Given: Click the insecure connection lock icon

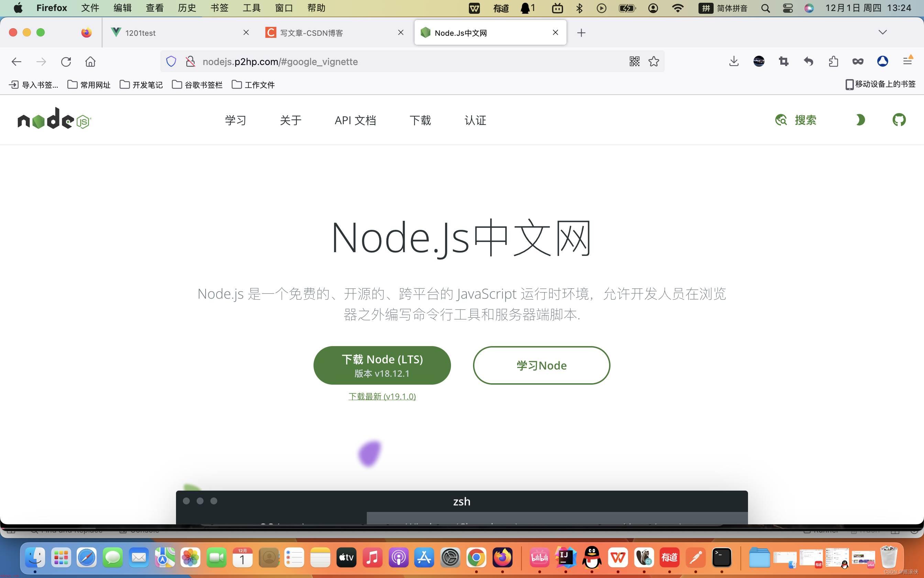Looking at the screenshot, I should coord(190,62).
